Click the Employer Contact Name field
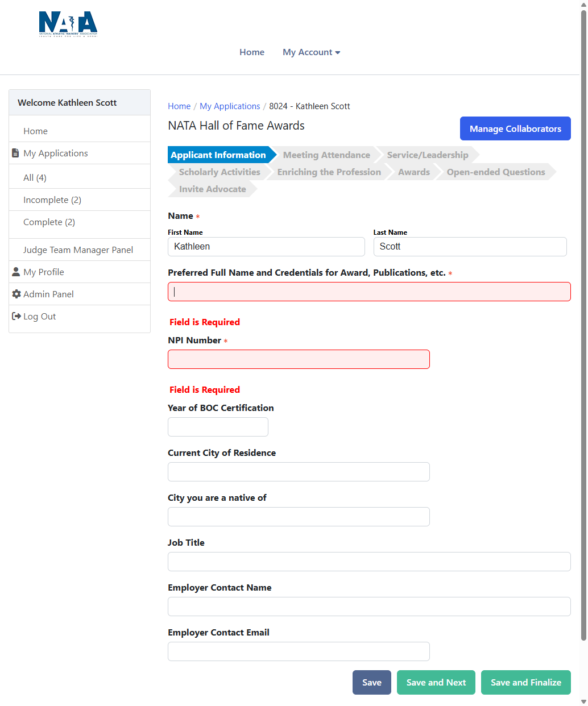Screen dimensions: 588x706 click(369, 607)
